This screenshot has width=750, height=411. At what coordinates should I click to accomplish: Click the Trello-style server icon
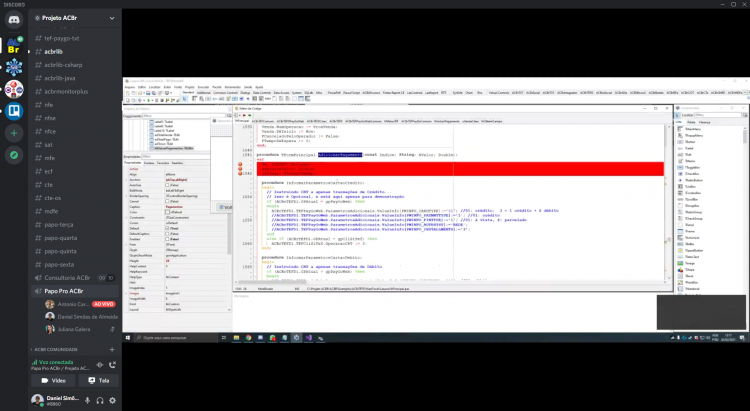point(14,111)
